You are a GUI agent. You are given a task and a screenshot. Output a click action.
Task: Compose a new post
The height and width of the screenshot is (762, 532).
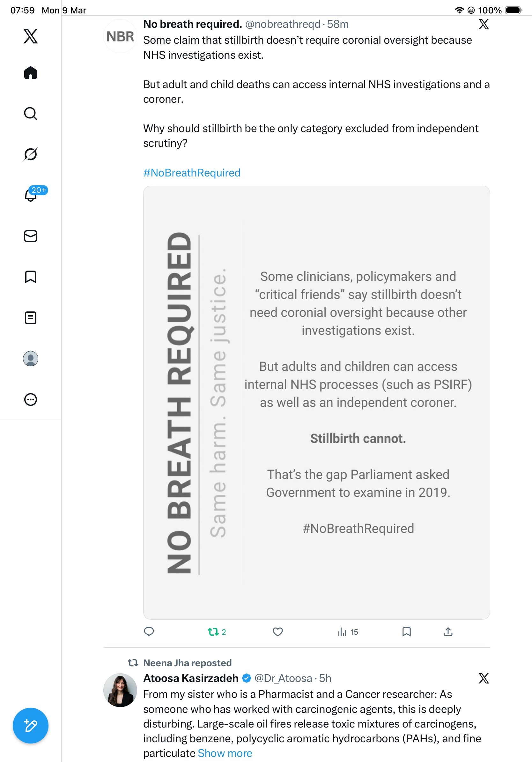pos(31,726)
